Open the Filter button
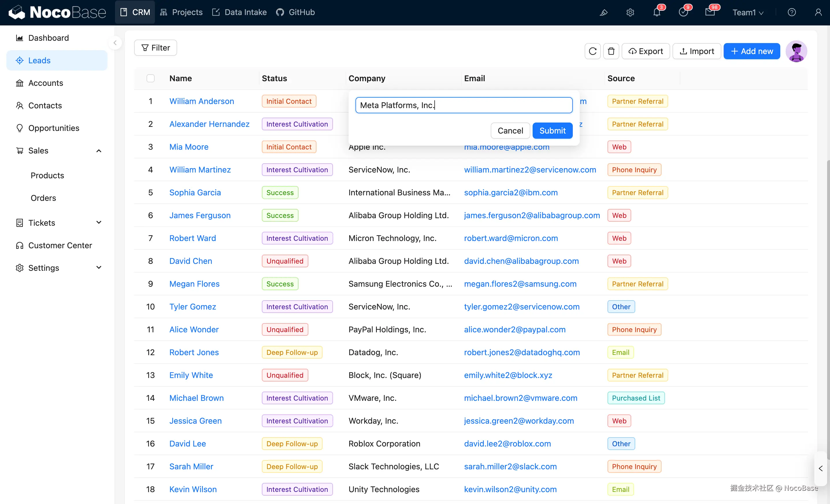This screenshot has width=830, height=504. coord(155,48)
